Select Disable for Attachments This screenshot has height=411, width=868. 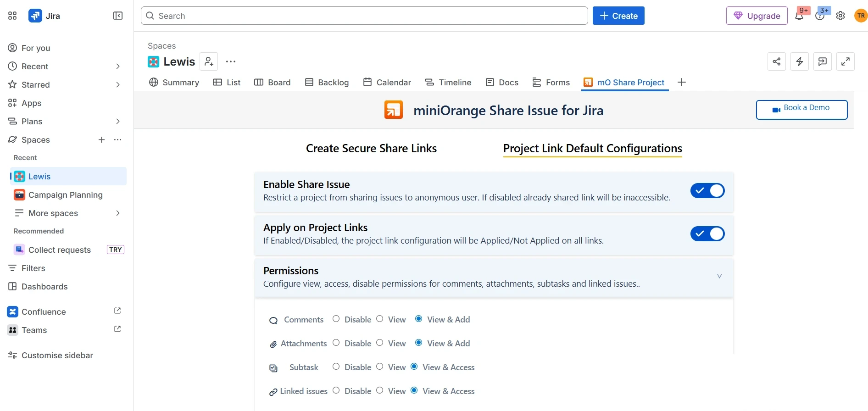(x=336, y=343)
